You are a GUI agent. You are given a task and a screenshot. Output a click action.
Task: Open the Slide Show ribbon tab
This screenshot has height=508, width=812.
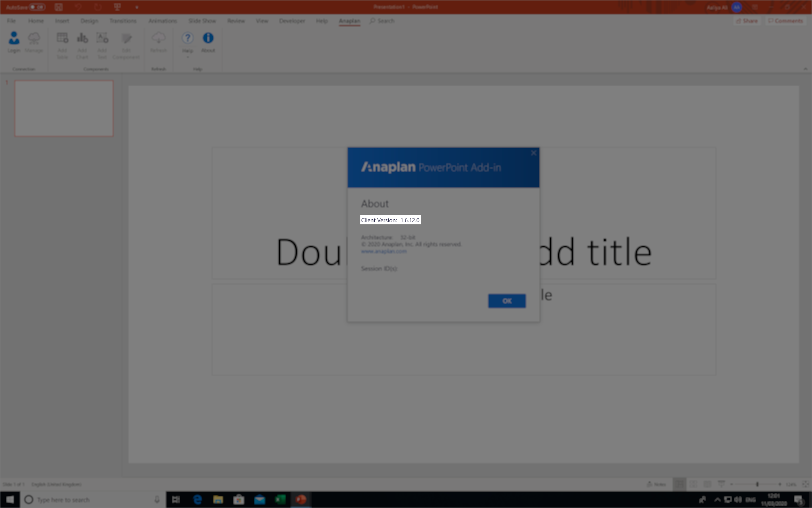click(202, 21)
